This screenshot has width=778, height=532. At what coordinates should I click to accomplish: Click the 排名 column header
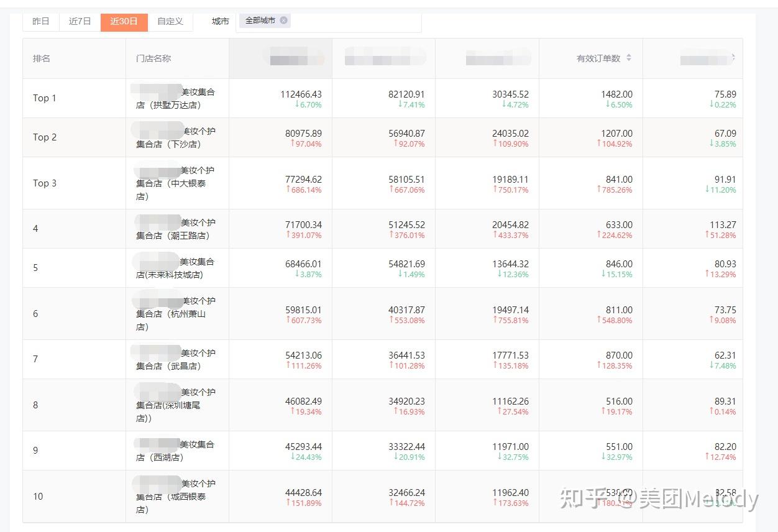coord(42,58)
